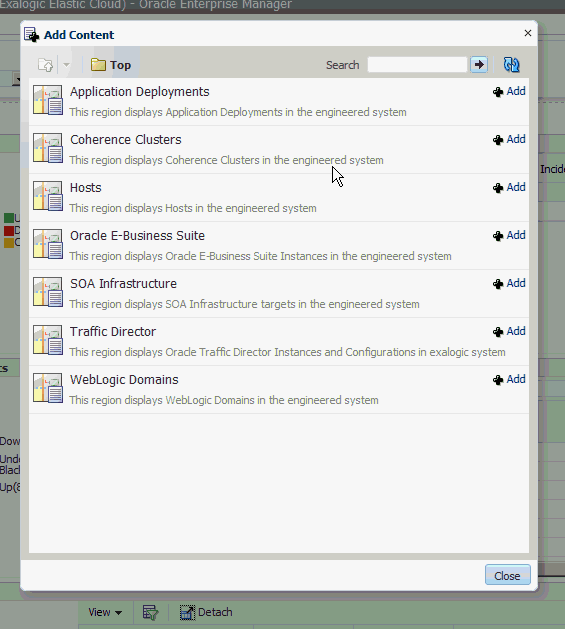Click the Add Content dialog title icon
Image resolution: width=565 pixels, height=629 pixels.
click(x=32, y=35)
